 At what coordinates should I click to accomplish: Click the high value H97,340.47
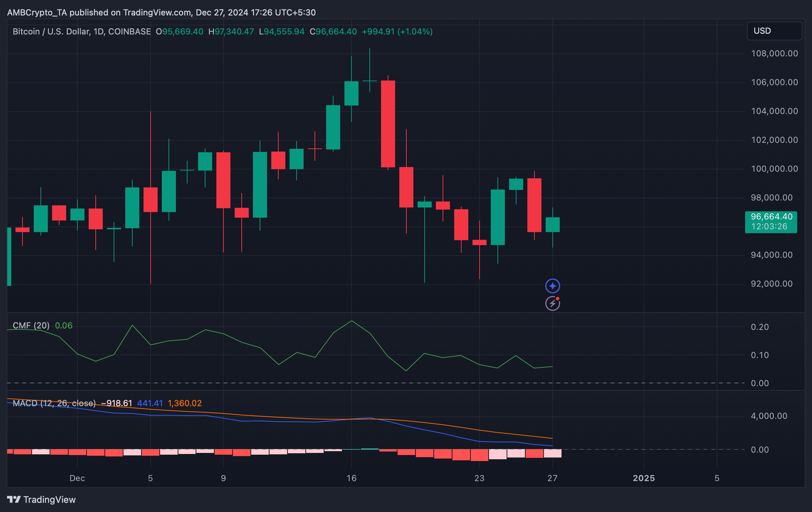click(231, 32)
